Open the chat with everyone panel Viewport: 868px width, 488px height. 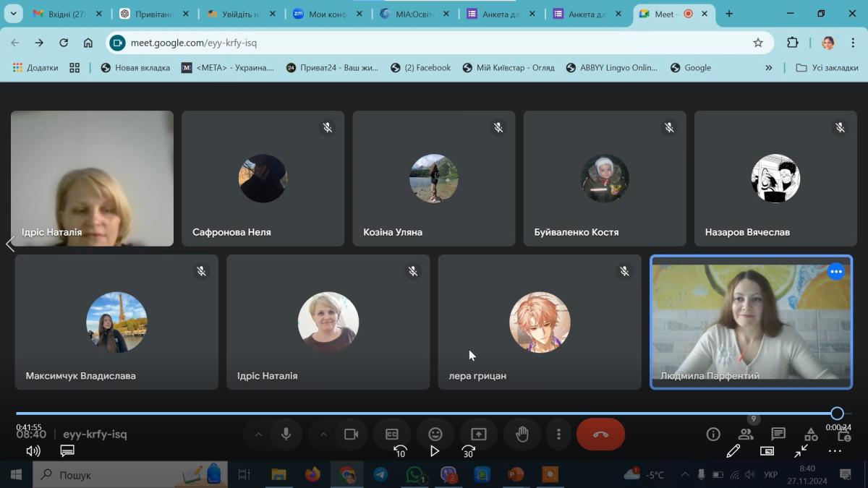778,434
